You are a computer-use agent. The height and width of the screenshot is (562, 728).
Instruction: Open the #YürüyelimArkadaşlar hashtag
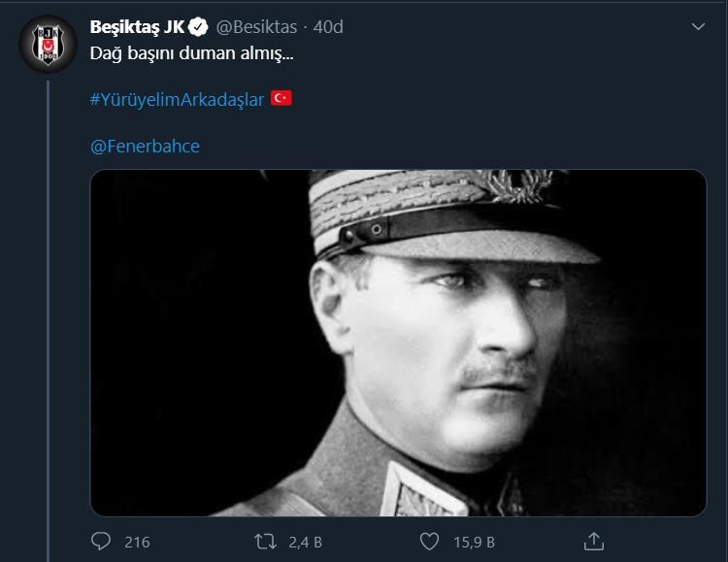tap(177, 99)
